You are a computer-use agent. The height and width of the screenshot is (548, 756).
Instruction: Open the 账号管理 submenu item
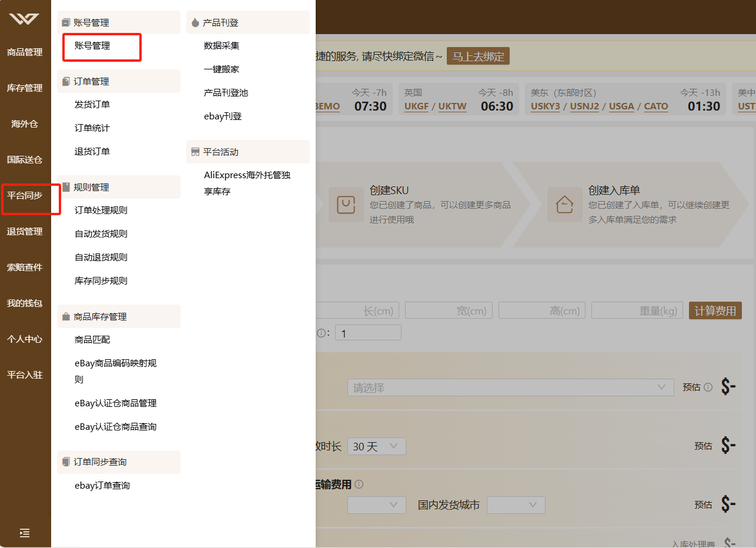(x=92, y=46)
